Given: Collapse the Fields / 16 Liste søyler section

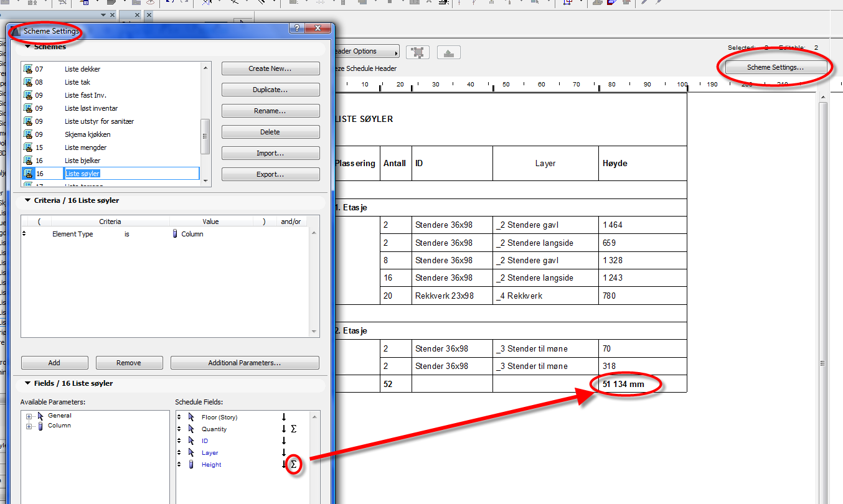Looking at the screenshot, I should point(27,383).
